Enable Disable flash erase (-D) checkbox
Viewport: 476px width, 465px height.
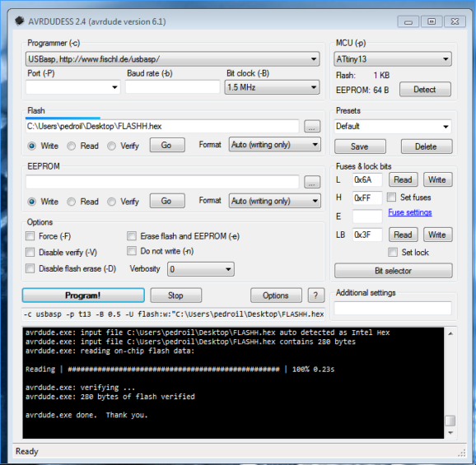[x=30, y=268]
